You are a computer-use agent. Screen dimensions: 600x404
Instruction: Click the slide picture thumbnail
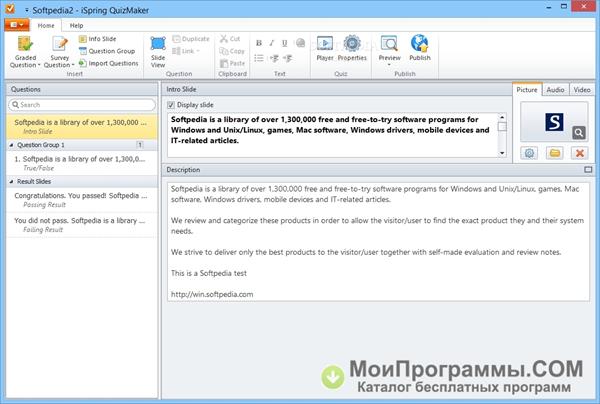click(554, 122)
